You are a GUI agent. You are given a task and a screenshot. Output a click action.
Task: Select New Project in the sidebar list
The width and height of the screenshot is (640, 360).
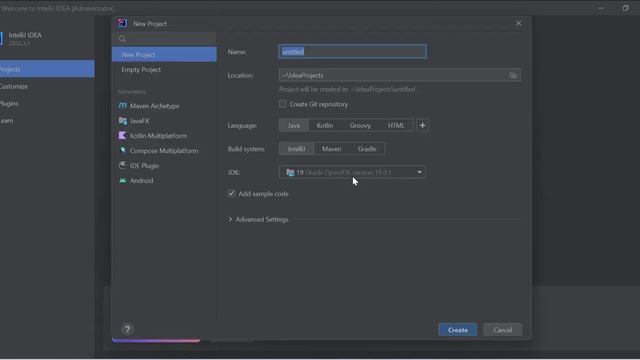[164, 54]
